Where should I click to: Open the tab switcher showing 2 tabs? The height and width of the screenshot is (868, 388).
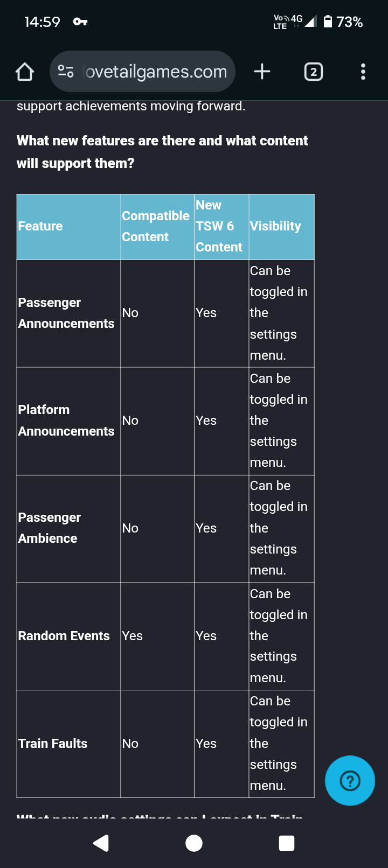[314, 72]
